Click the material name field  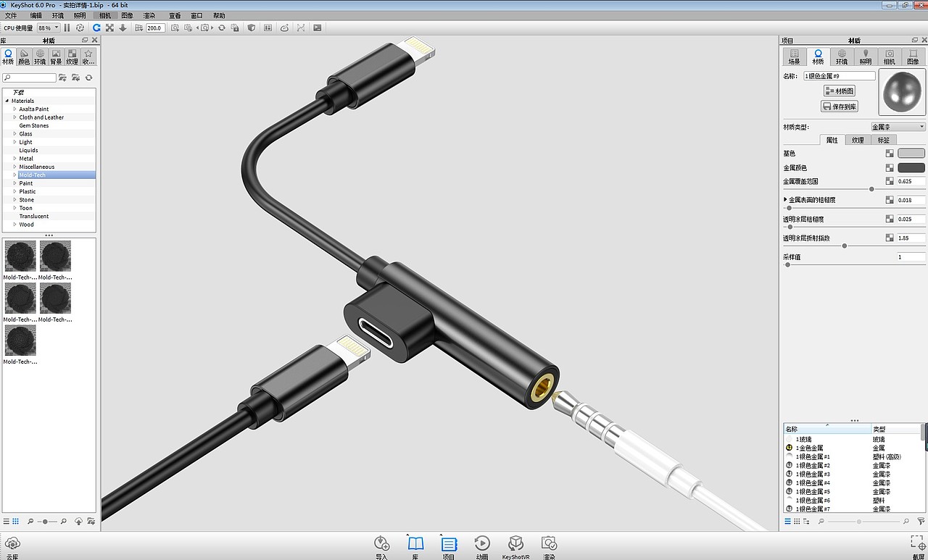point(839,76)
